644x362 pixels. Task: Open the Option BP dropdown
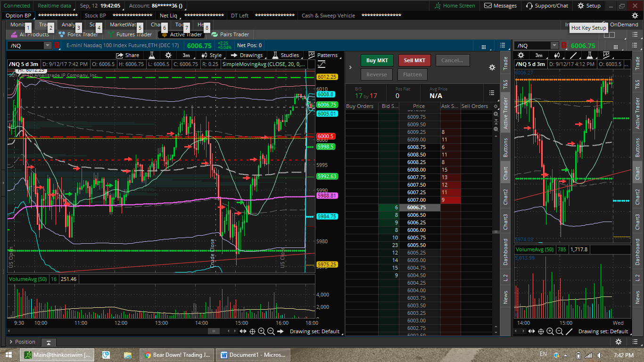pyautogui.click(x=18, y=16)
